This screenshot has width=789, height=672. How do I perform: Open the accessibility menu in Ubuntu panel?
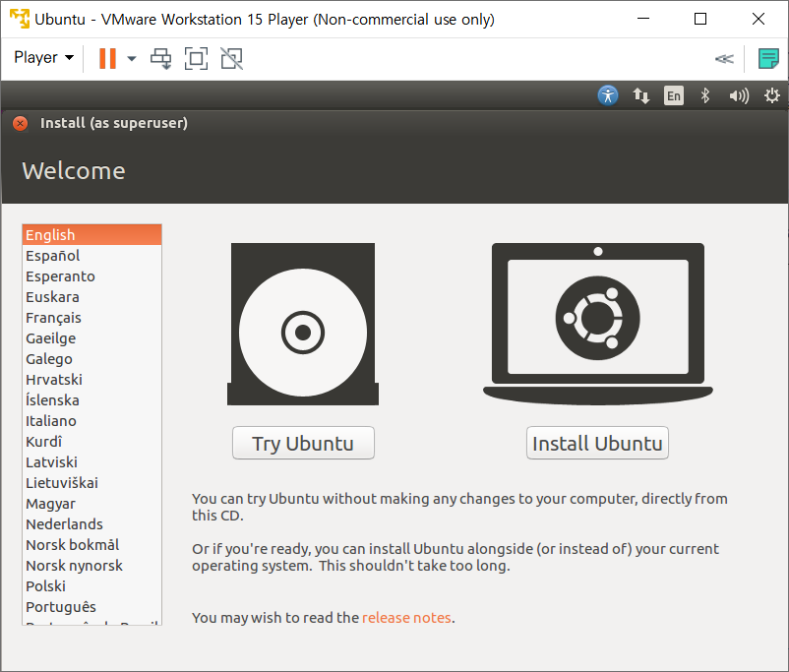tap(608, 95)
